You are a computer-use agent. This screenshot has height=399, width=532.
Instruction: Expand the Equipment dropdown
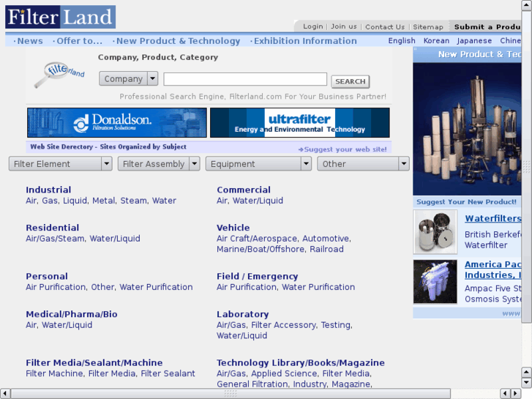click(x=258, y=164)
